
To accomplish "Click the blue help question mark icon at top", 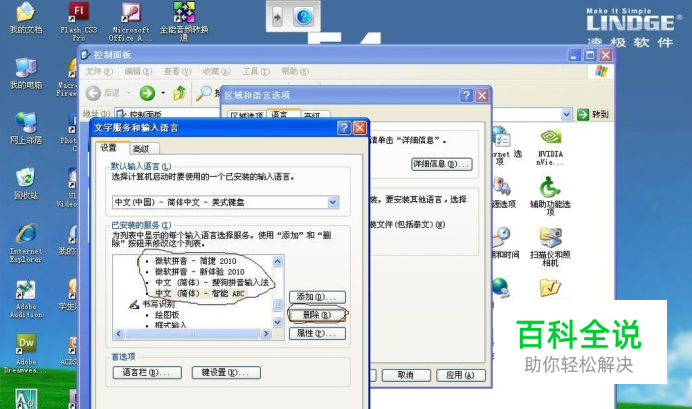I will tap(304, 17).
